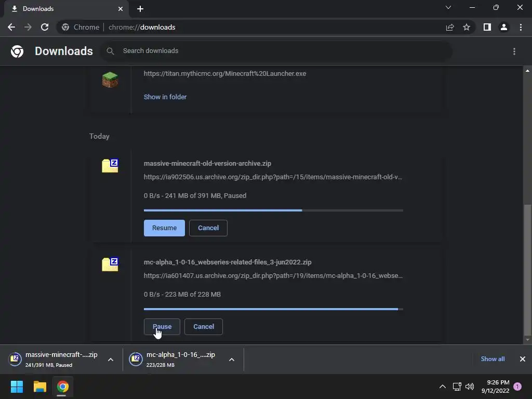Viewport: 532px width, 399px height.
Task: Open the titan.mythicmc.org Minecraft Launcher URL
Action: pos(224,74)
